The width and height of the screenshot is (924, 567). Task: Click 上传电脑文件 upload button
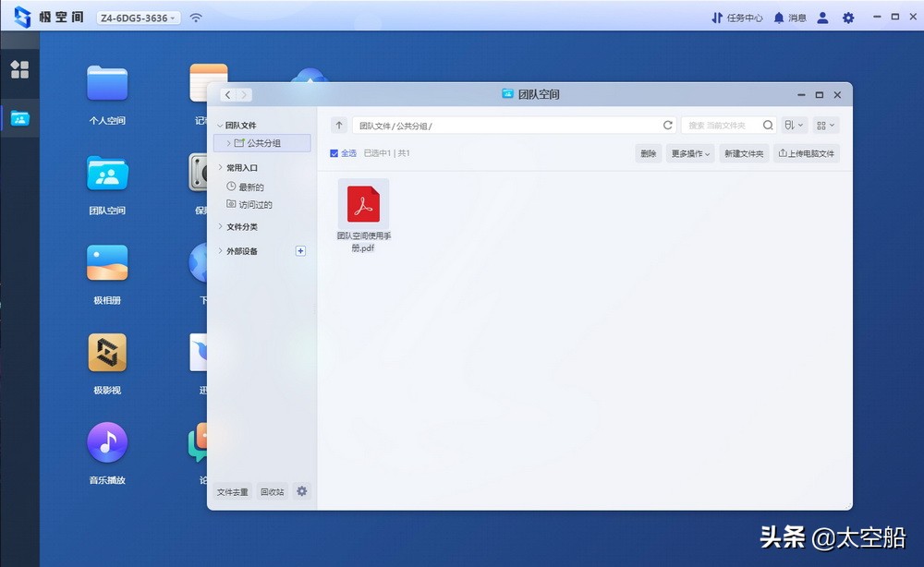tap(806, 153)
